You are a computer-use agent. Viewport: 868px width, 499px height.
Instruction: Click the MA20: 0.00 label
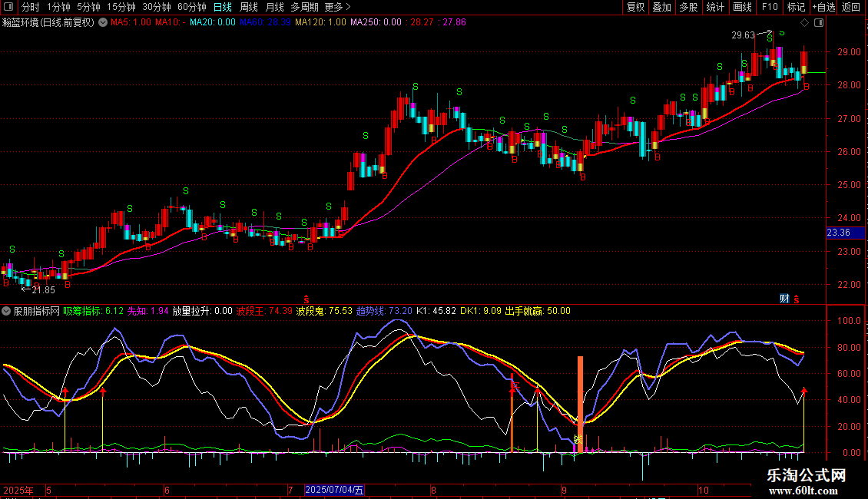213,23
